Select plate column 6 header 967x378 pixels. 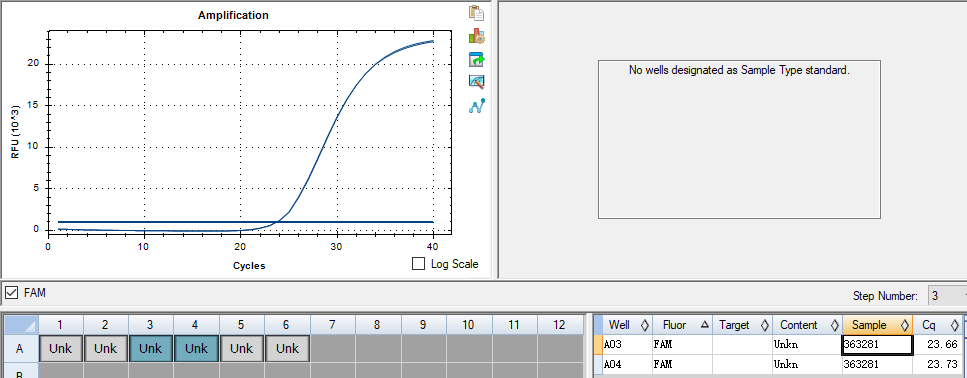(287, 324)
